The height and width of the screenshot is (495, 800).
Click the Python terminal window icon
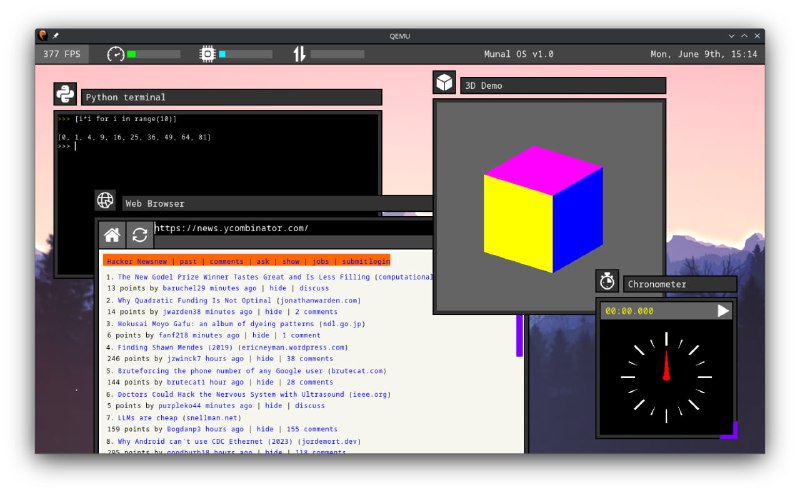click(66, 95)
